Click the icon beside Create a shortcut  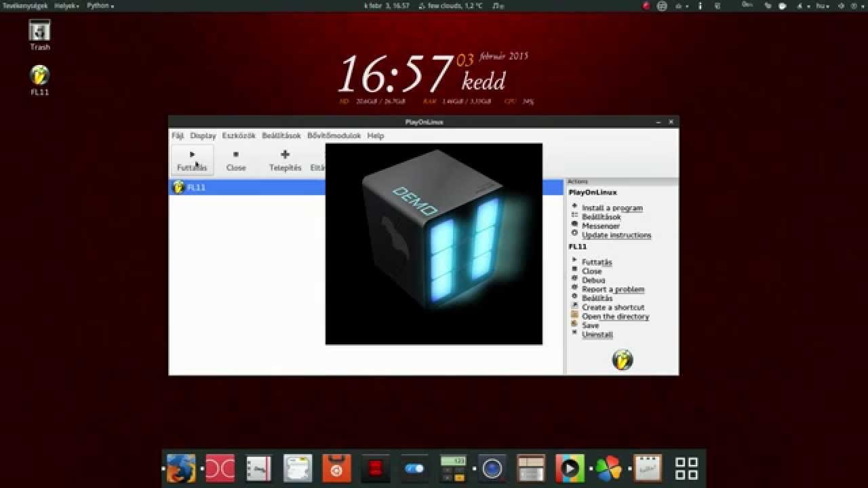click(574, 306)
